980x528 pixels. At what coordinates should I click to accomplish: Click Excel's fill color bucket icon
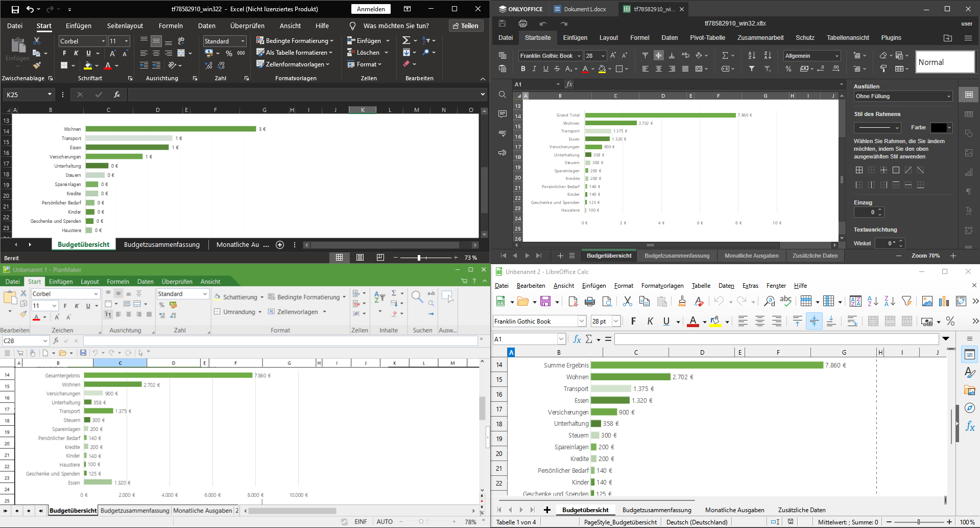(88, 65)
